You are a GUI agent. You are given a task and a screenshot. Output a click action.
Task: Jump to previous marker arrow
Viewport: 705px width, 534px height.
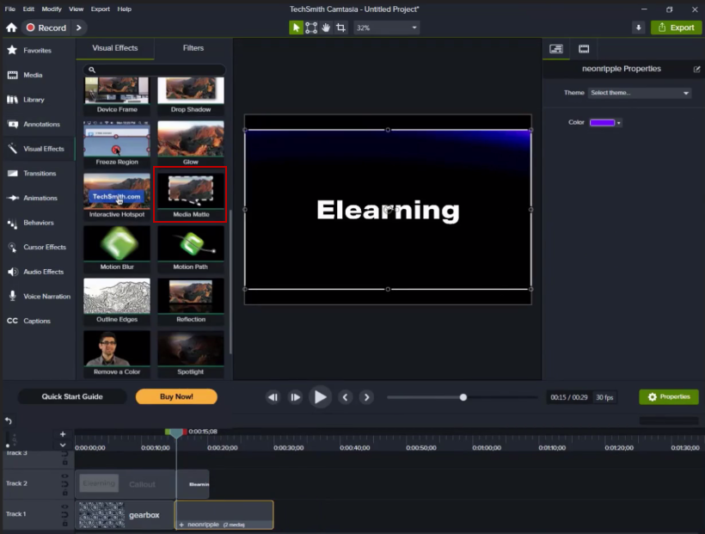[x=345, y=397]
